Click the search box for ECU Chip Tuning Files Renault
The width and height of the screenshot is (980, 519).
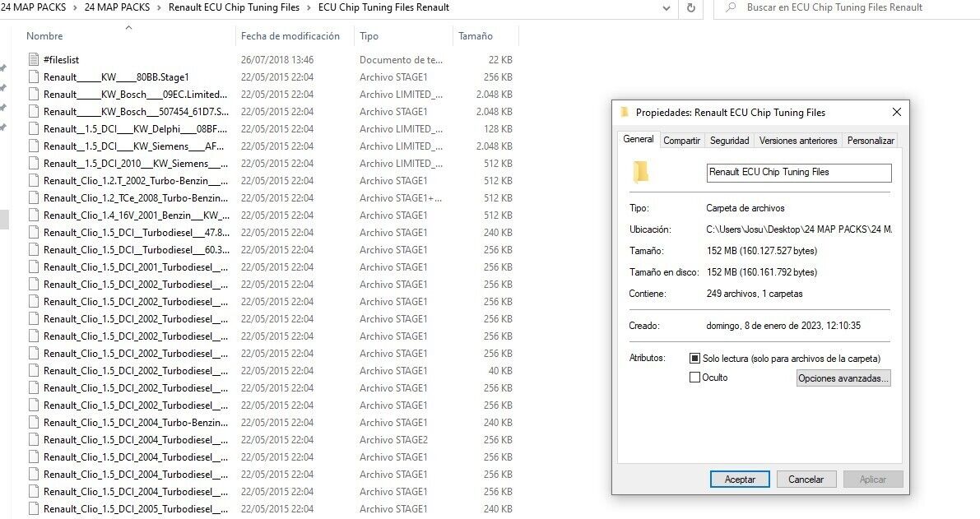pos(847,8)
